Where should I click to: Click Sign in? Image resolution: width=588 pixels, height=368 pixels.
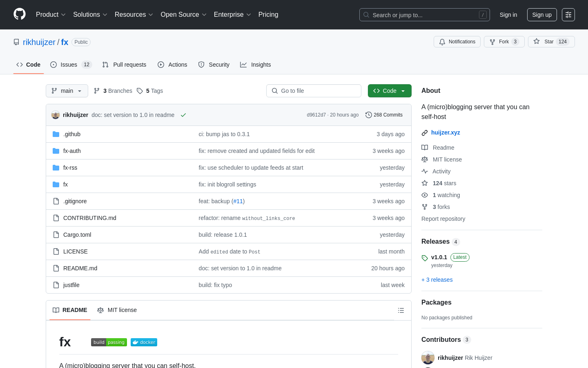[508, 15]
